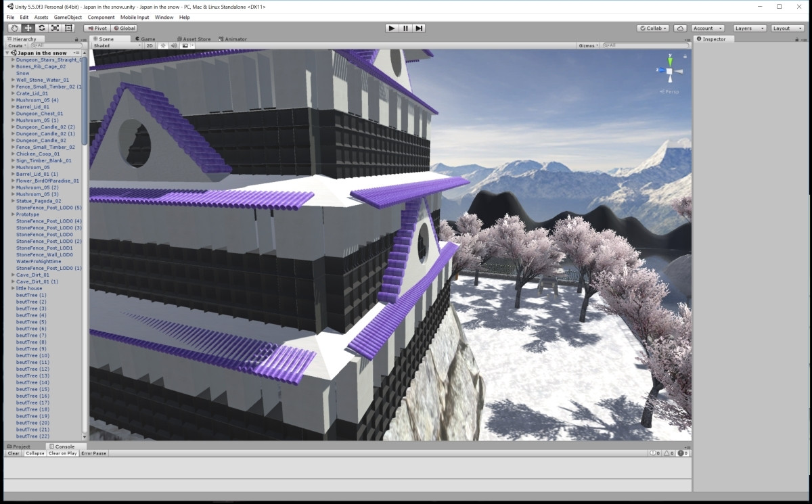This screenshot has width=812, height=504.
Task: Start Play mode with Play button
Action: click(392, 28)
